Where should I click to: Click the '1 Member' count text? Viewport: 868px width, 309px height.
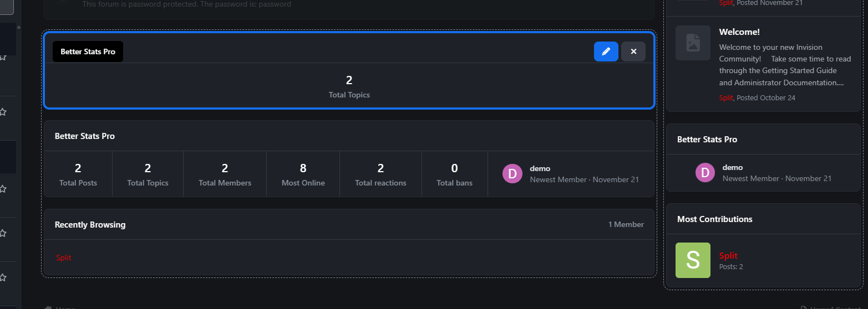pos(626,224)
